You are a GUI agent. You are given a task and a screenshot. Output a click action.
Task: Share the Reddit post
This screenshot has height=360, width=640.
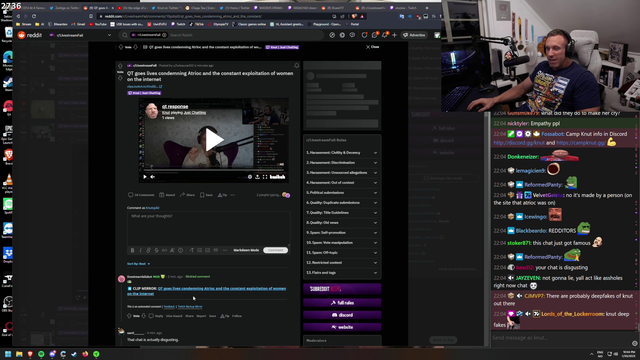[188, 195]
